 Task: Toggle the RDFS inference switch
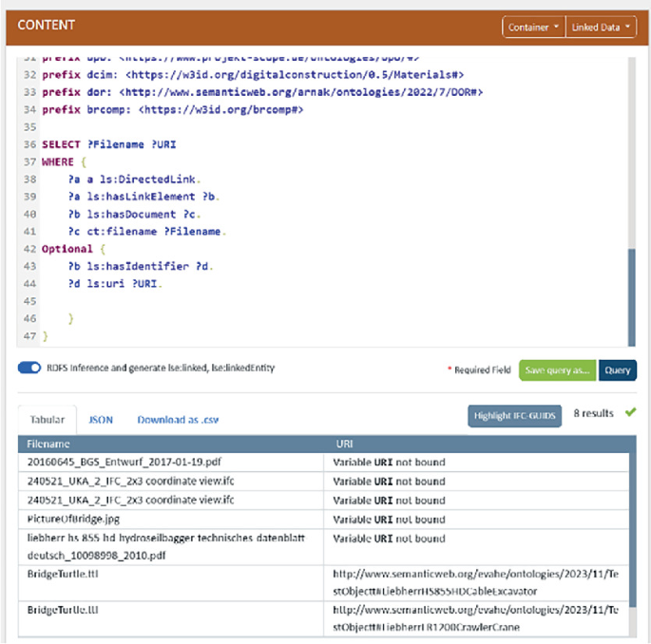[x=29, y=369]
